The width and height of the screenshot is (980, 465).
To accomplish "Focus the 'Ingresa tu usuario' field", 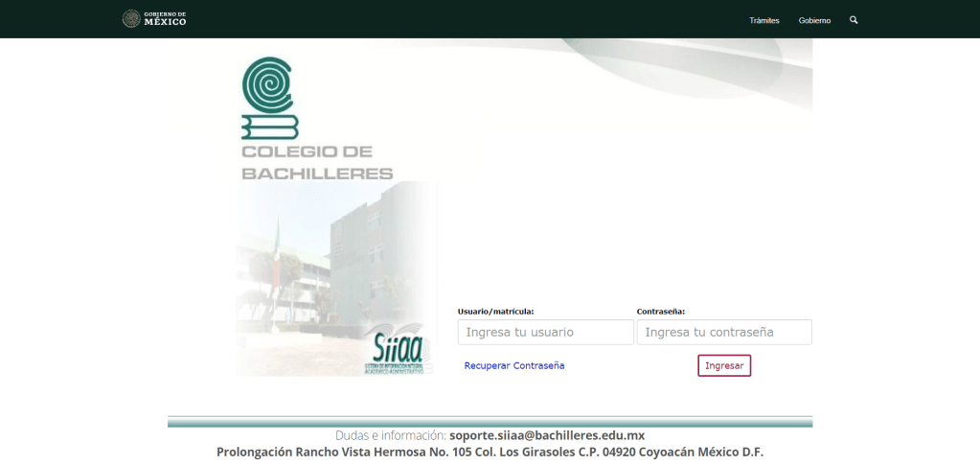I will point(545,333).
